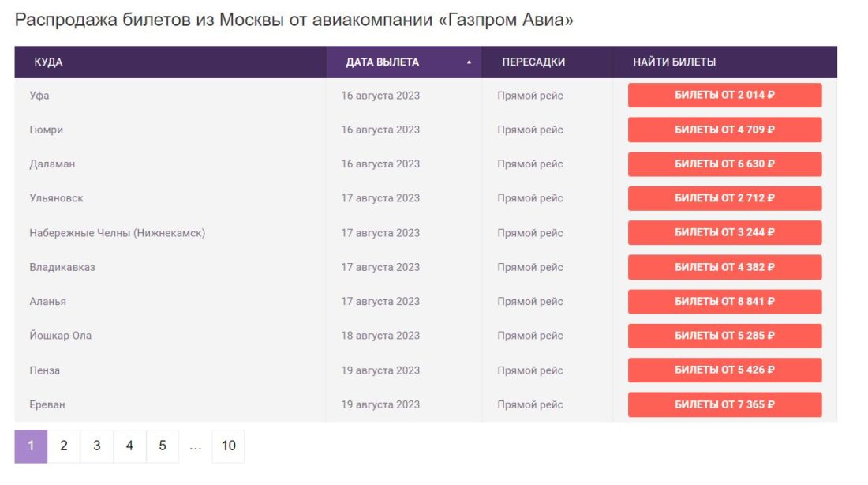Image resolution: width=868 pixels, height=485 pixels.
Task: Open tickets to Ереван from 7 365 ₽
Action: (724, 404)
